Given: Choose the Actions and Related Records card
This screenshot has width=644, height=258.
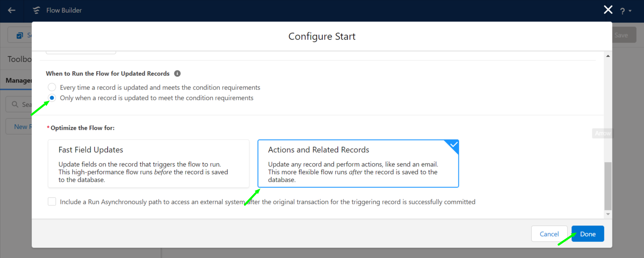Looking at the screenshot, I should 358,164.
